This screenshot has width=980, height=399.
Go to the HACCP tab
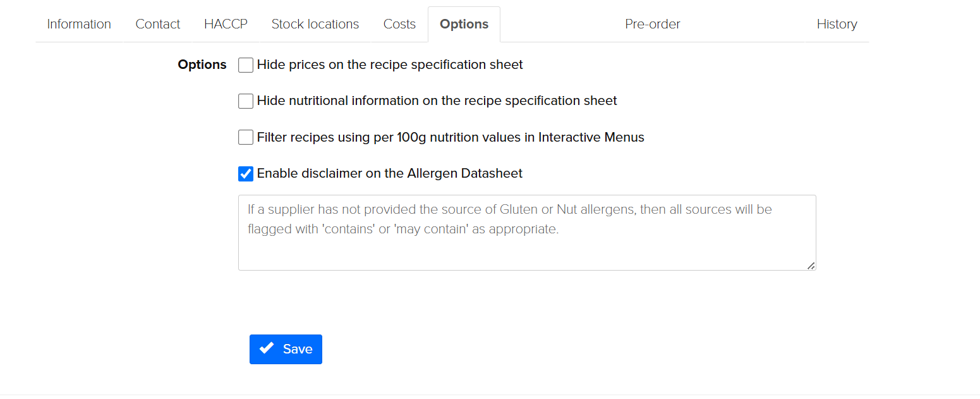coord(226,24)
